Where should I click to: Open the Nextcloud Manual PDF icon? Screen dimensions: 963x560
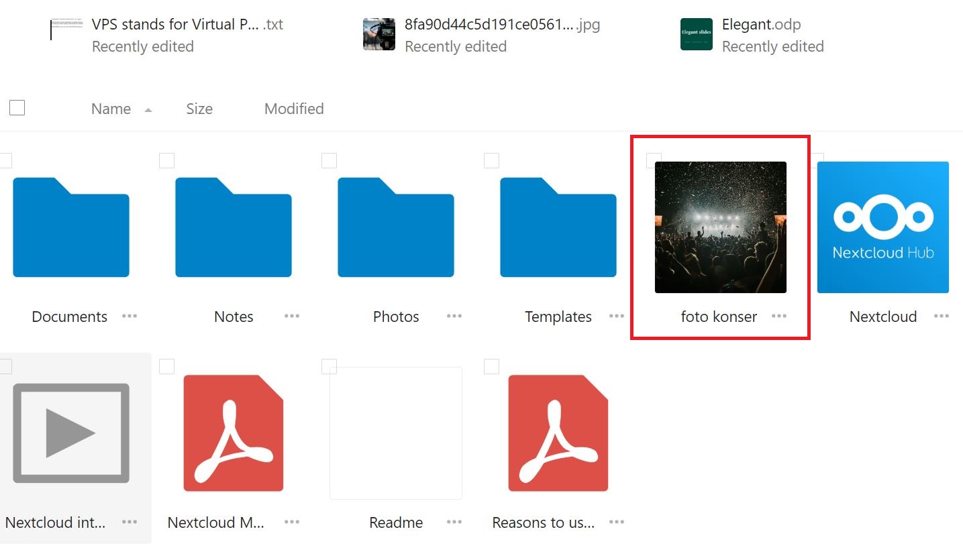234,433
